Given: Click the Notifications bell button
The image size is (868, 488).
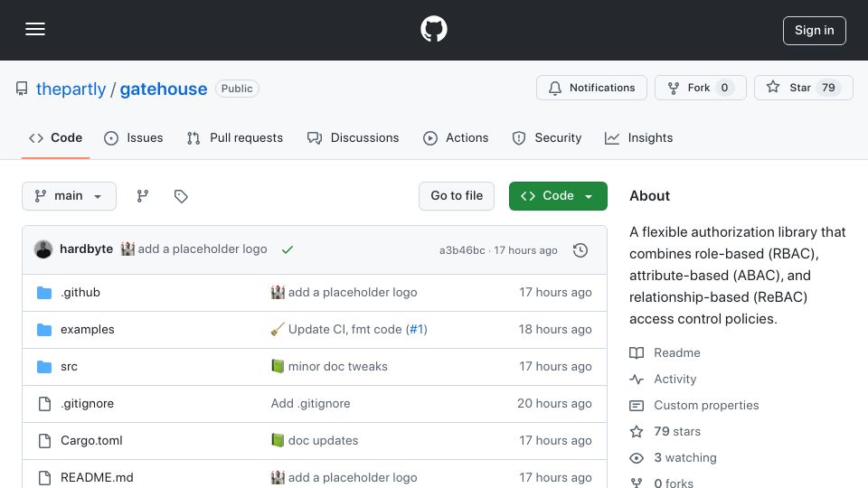Looking at the screenshot, I should [591, 88].
